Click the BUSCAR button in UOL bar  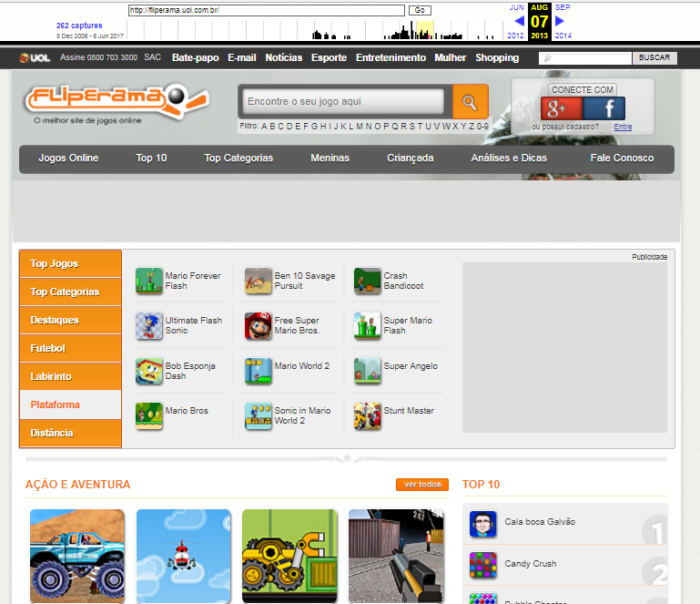[x=654, y=57]
